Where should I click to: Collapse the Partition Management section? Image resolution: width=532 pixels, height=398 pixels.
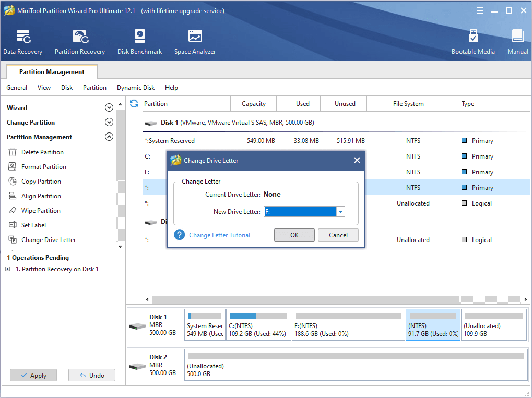coord(109,137)
